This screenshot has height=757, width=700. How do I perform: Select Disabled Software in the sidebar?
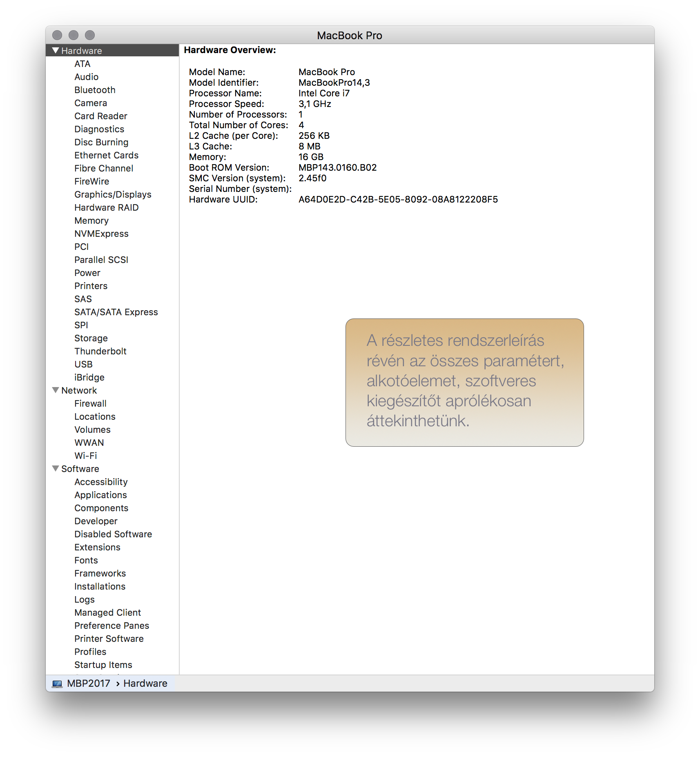click(x=113, y=534)
